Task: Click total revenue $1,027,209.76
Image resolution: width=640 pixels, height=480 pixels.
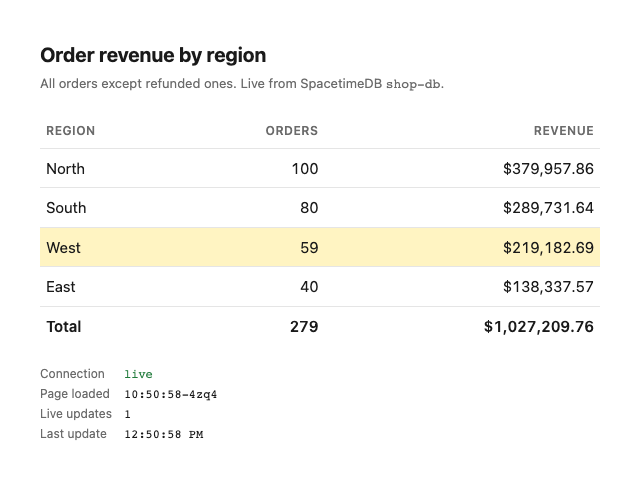Action: (539, 327)
